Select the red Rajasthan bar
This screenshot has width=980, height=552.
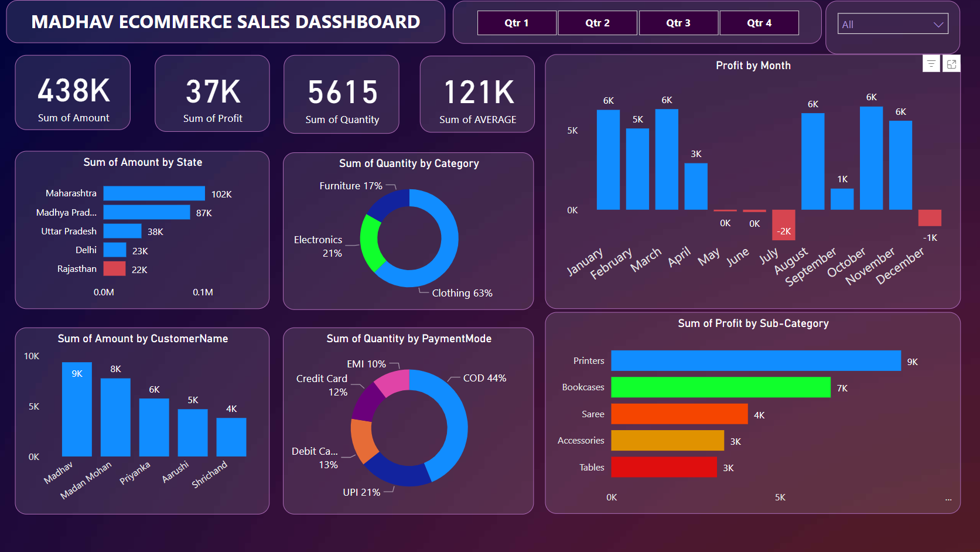click(114, 269)
